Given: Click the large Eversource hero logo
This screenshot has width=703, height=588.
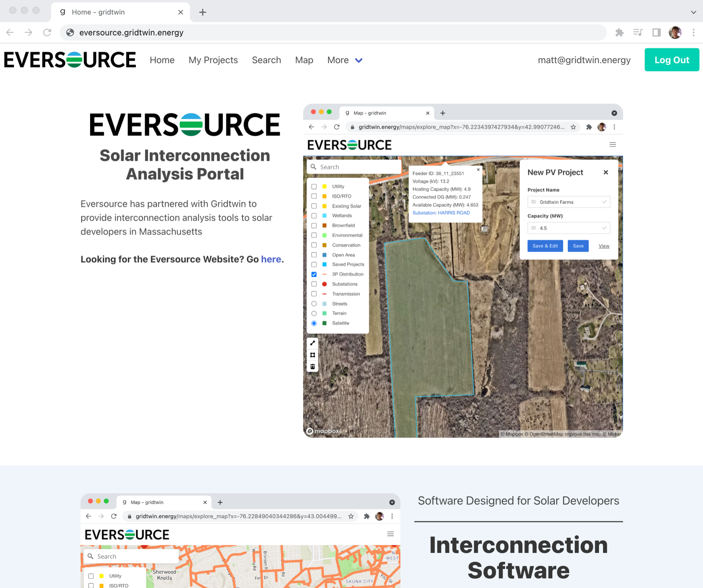Looking at the screenshot, I should pyautogui.click(x=185, y=125).
